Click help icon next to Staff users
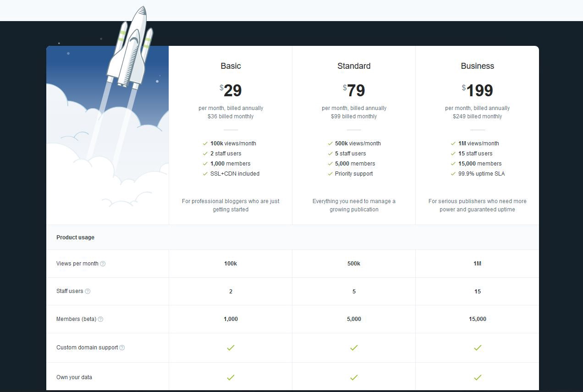This screenshot has height=392, width=583. tap(88, 291)
